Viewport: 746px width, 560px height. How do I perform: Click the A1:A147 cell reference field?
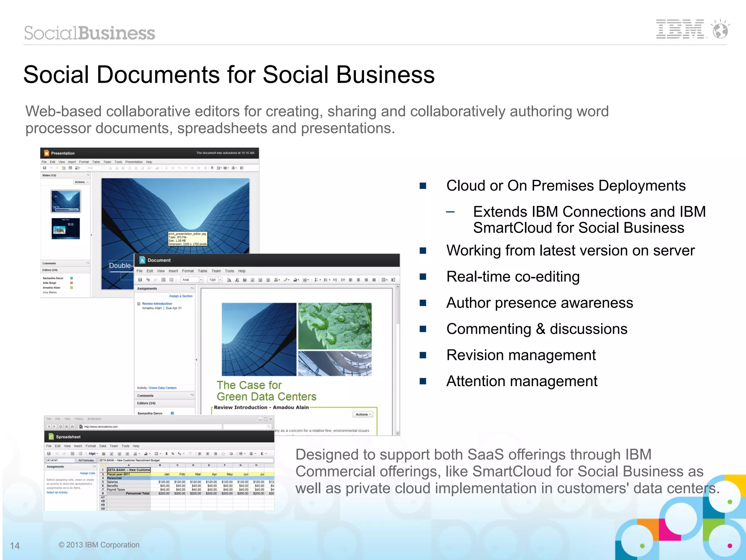pos(60,460)
